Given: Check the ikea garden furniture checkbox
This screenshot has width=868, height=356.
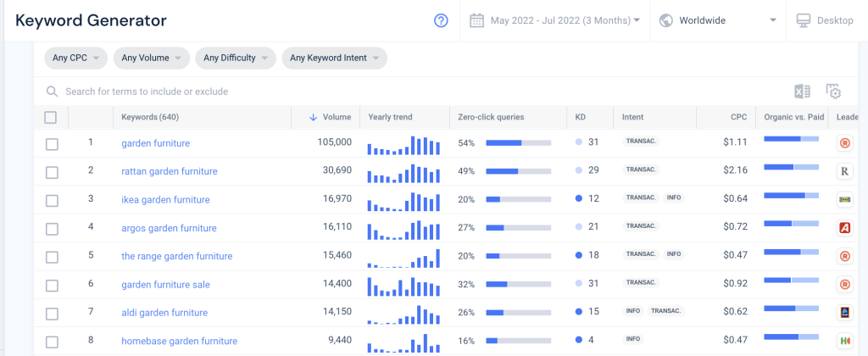Looking at the screenshot, I should (x=52, y=200).
